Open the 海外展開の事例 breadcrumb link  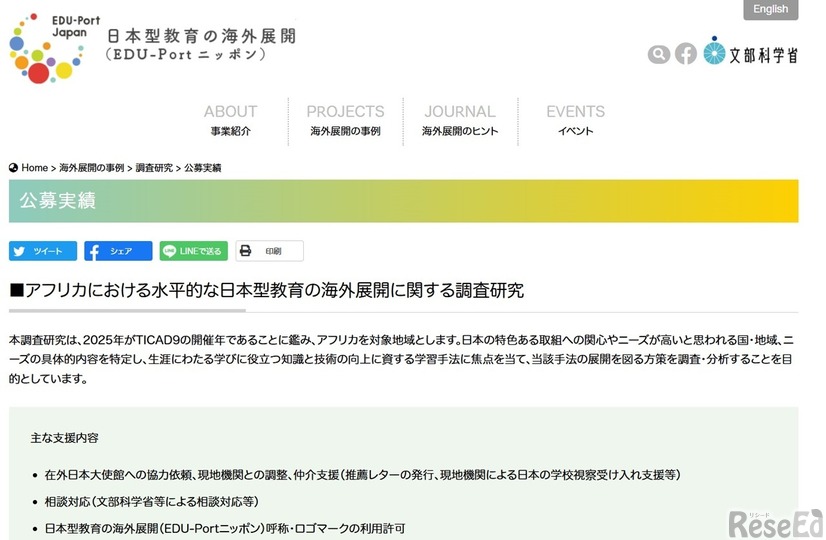tap(92, 168)
